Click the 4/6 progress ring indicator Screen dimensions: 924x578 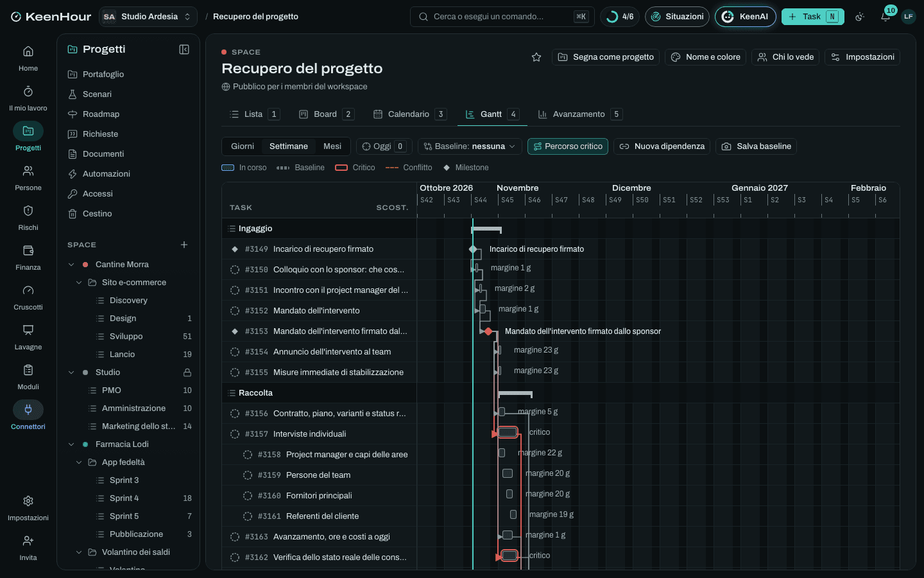point(620,17)
